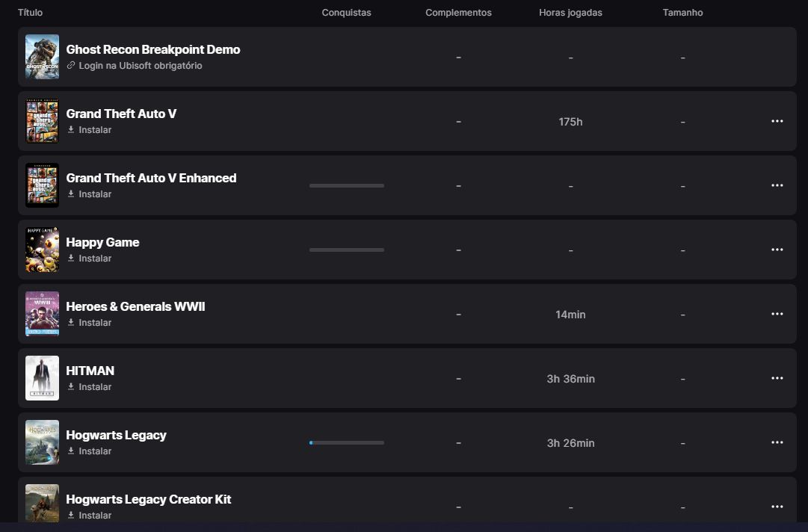The width and height of the screenshot is (808, 532).
Task: Click the download icon under Grand Theft Auto V
Action: (71, 130)
